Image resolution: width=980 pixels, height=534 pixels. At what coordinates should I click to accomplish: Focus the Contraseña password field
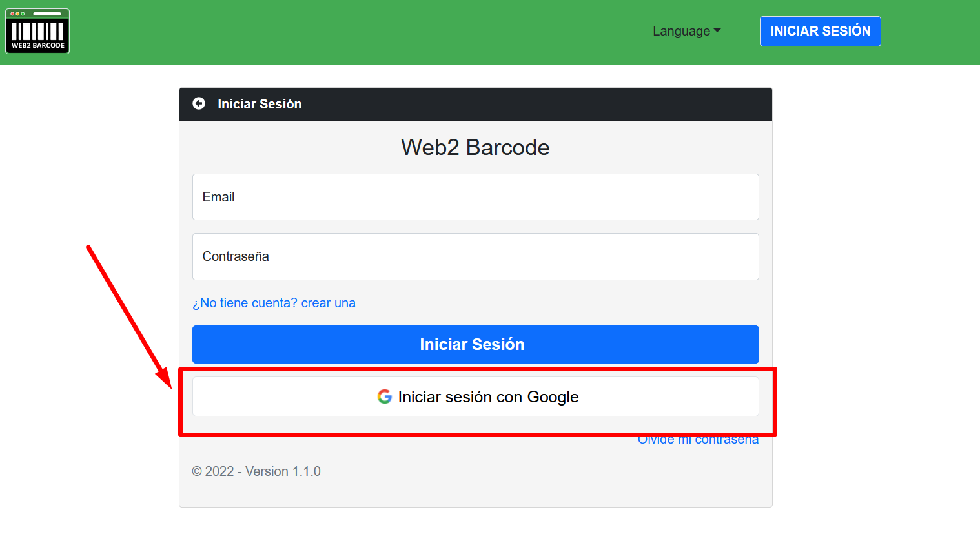click(x=475, y=256)
